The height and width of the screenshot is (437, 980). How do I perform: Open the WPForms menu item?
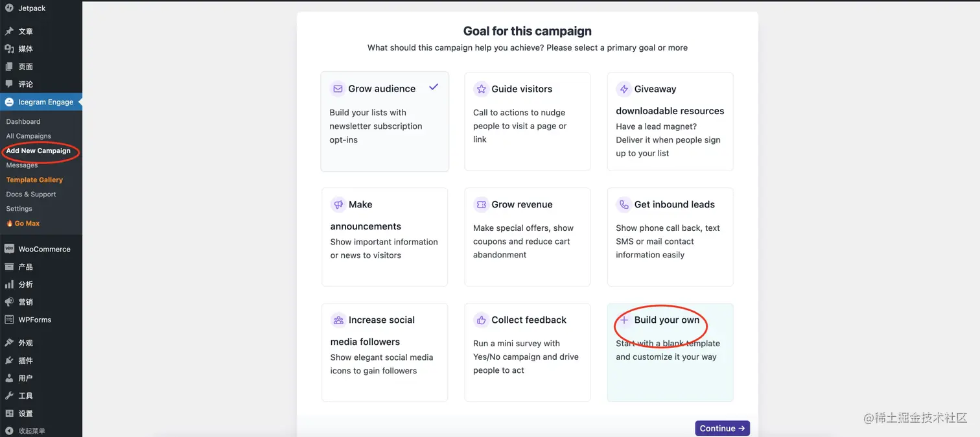click(x=34, y=320)
